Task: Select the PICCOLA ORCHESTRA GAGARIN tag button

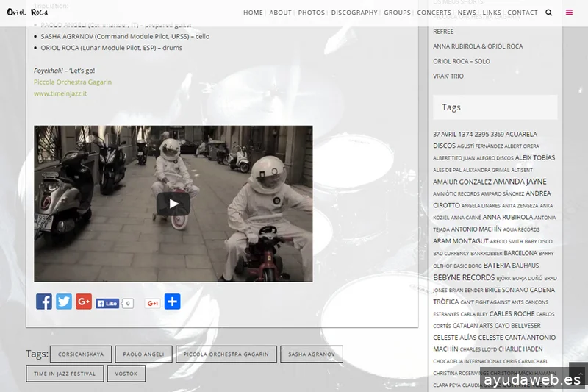Action: (x=226, y=354)
